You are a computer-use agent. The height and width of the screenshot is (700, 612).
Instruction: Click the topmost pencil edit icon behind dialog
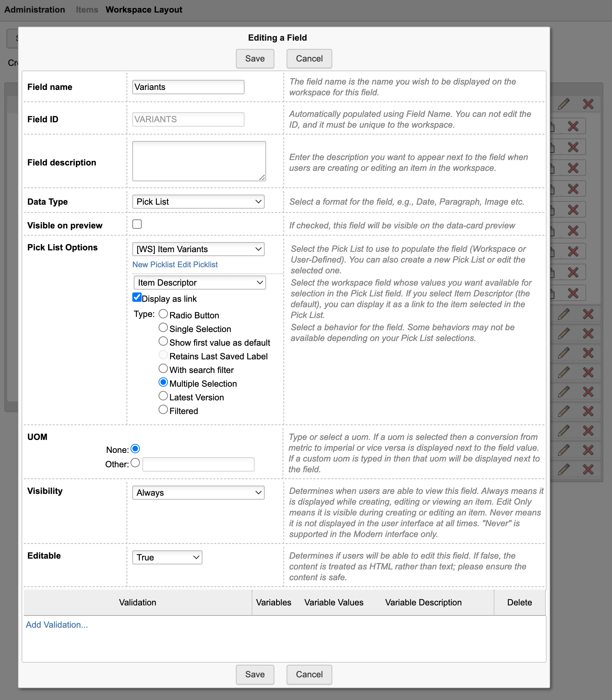(x=564, y=104)
